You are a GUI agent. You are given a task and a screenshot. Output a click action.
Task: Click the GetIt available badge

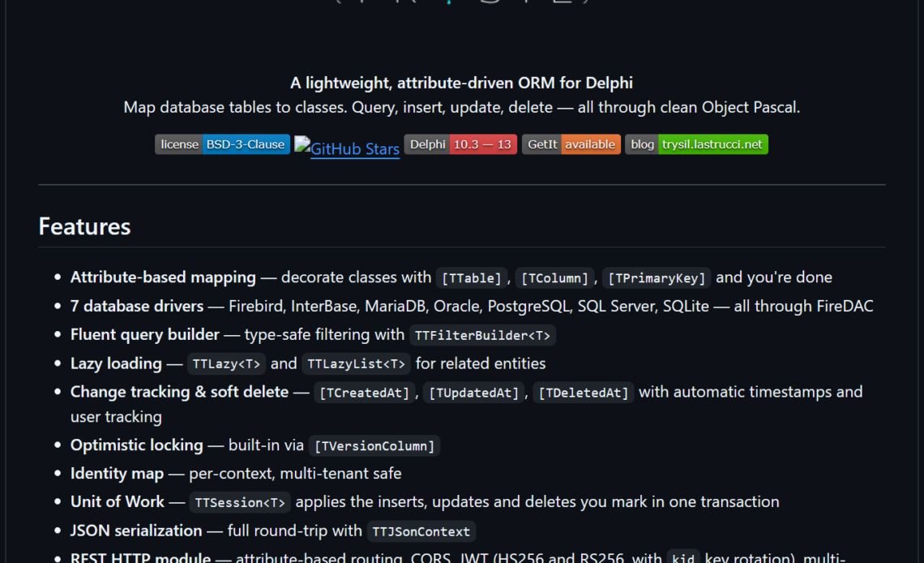[571, 144]
